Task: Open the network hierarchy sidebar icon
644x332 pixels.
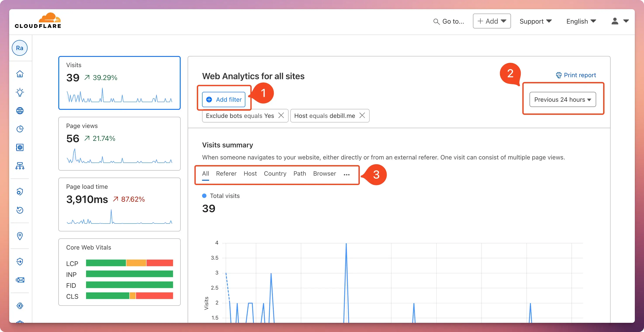Action: point(20,166)
